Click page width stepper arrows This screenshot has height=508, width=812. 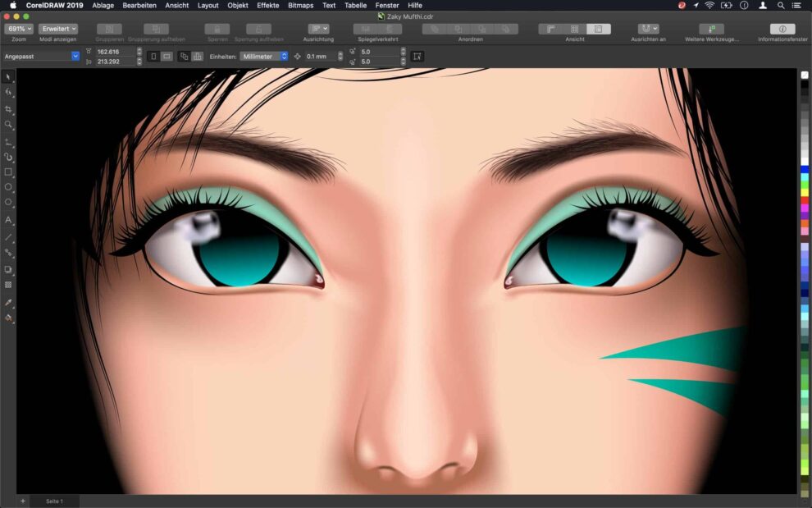(x=139, y=52)
